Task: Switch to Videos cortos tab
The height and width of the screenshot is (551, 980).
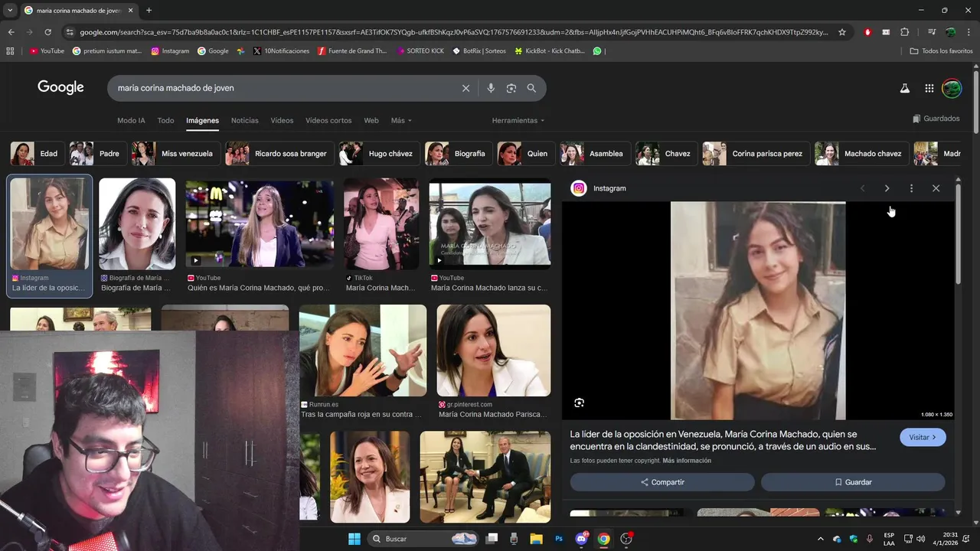Action: 328,121
